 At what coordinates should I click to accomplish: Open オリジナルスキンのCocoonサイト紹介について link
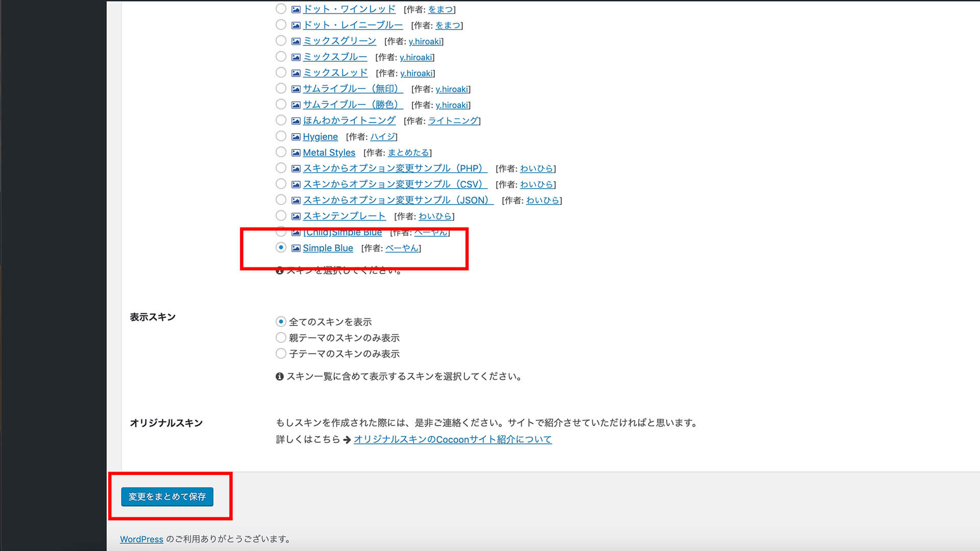click(451, 439)
